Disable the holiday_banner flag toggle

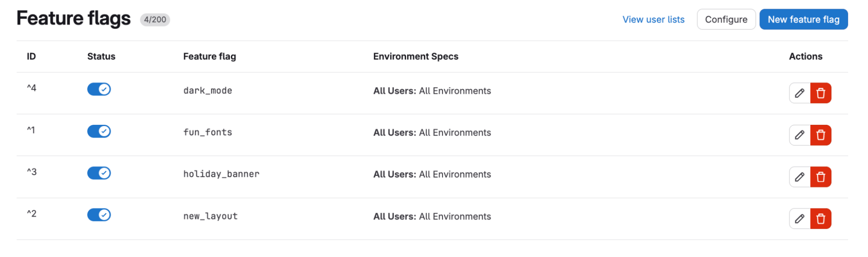(99, 173)
